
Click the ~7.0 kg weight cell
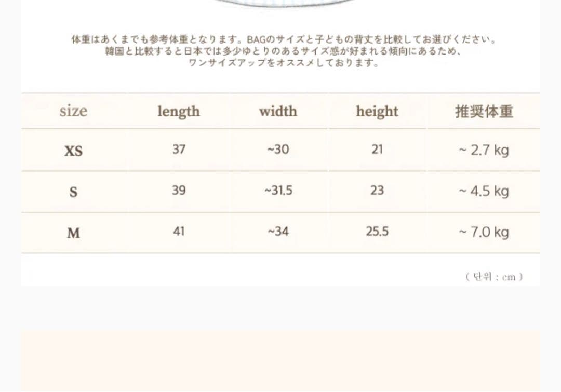[484, 233]
